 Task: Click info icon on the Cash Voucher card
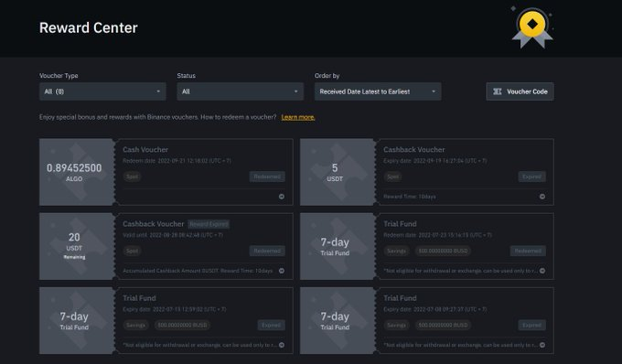click(x=281, y=197)
